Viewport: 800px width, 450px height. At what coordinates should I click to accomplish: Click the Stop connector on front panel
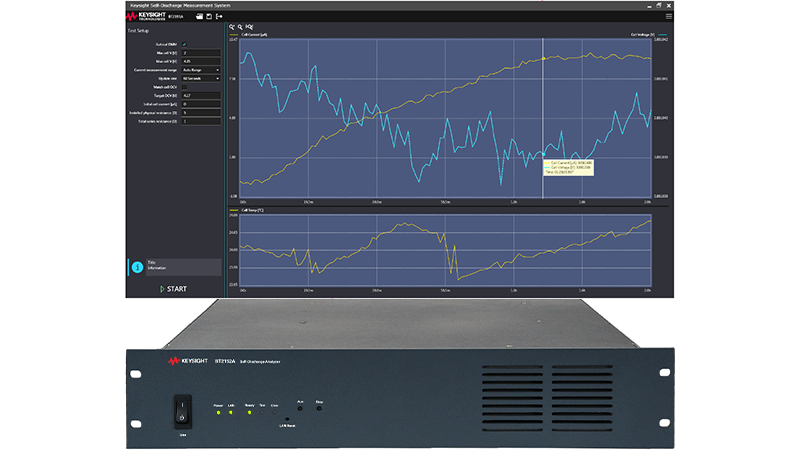point(319,408)
